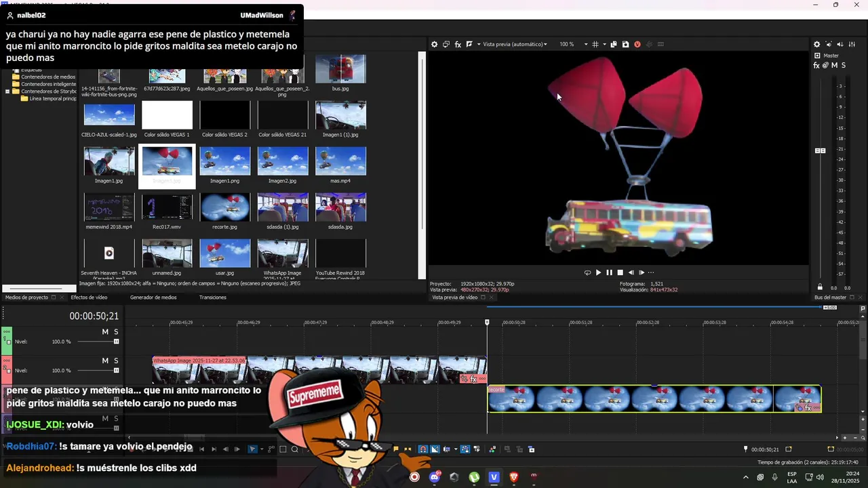This screenshot has width=868, height=488.
Task: Toggle preview grid overlay icon
Action: [595, 44]
